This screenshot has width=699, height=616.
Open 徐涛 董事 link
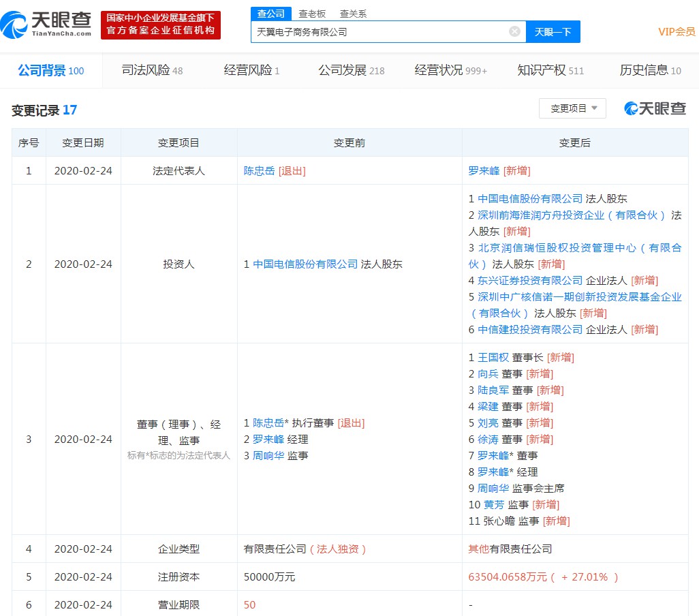pos(488,440)
